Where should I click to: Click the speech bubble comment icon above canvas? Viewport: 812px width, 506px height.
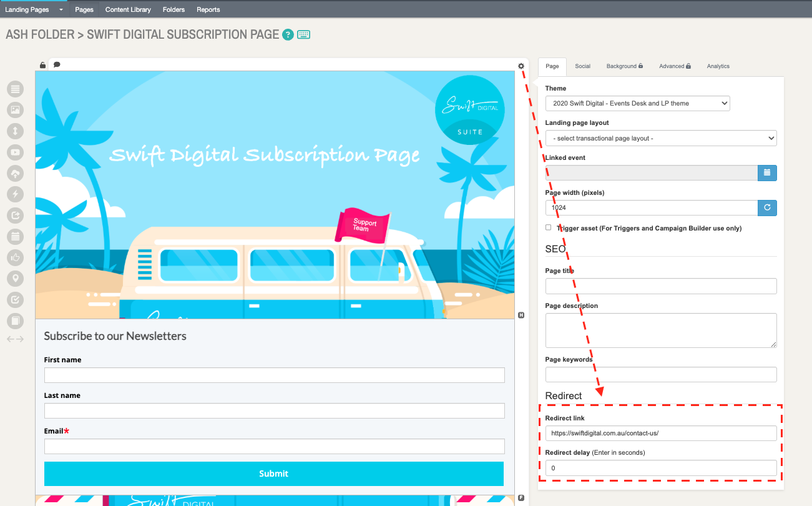coord(57,64)
